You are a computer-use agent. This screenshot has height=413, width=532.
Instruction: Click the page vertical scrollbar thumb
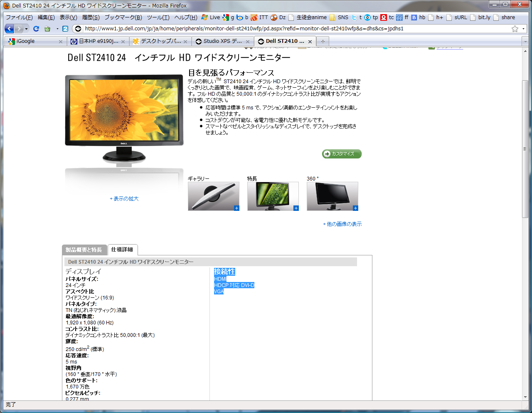pos(525,149)
